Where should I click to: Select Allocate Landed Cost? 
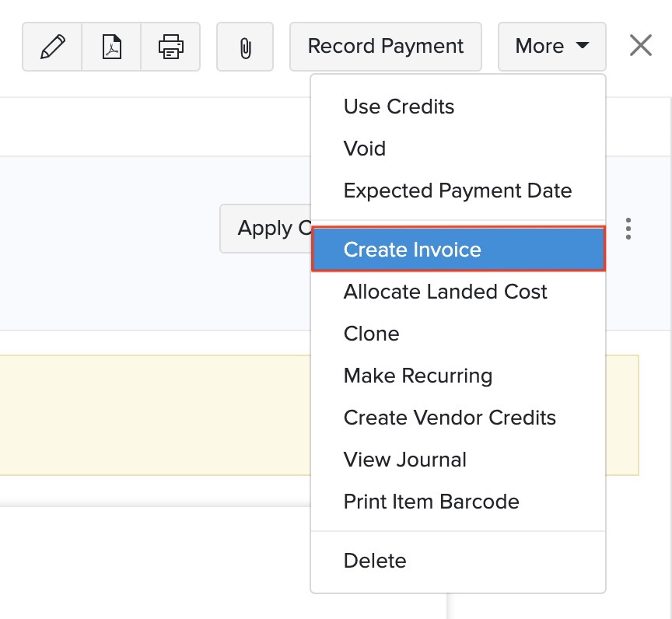(446, 292)
